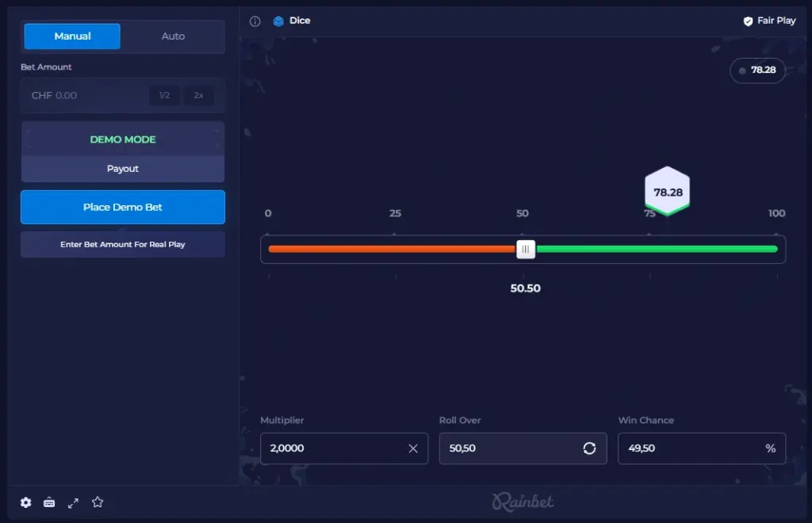
Task: Click the slider handle at 50.50
Action: point(526,250)
